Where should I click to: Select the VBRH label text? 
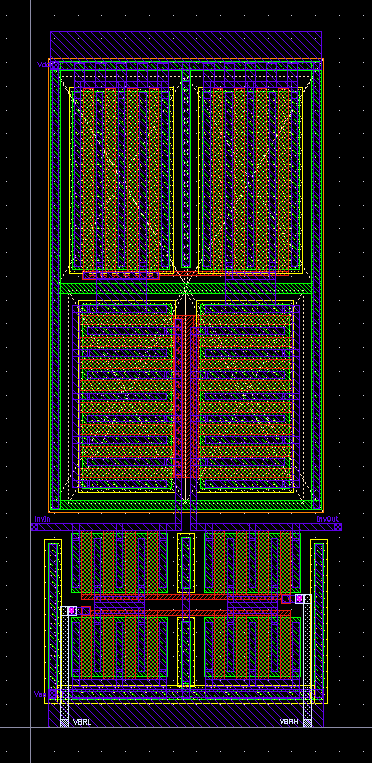click(289, 722)
